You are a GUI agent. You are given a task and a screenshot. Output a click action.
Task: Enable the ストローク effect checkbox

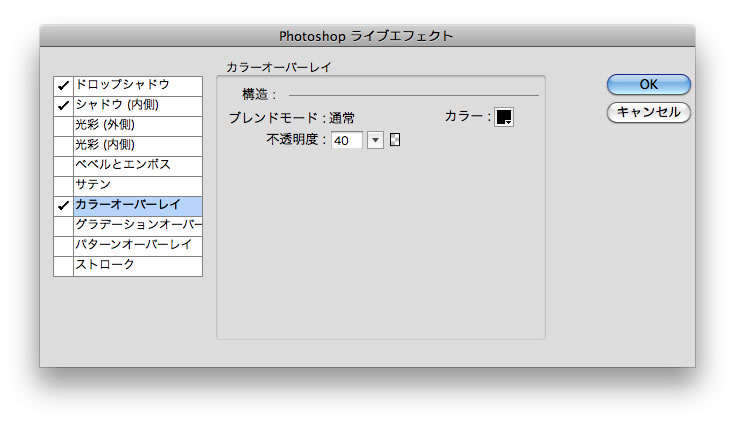pyautogui.click(x=63, y=266)
